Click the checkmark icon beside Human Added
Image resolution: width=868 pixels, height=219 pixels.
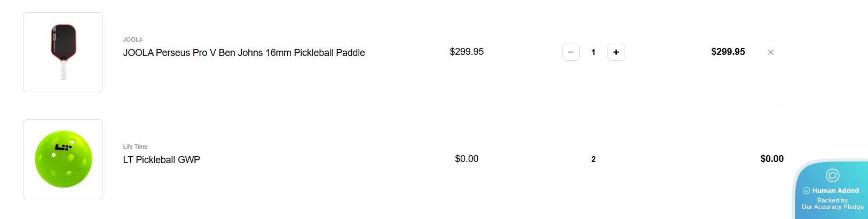tap(806, 191)
